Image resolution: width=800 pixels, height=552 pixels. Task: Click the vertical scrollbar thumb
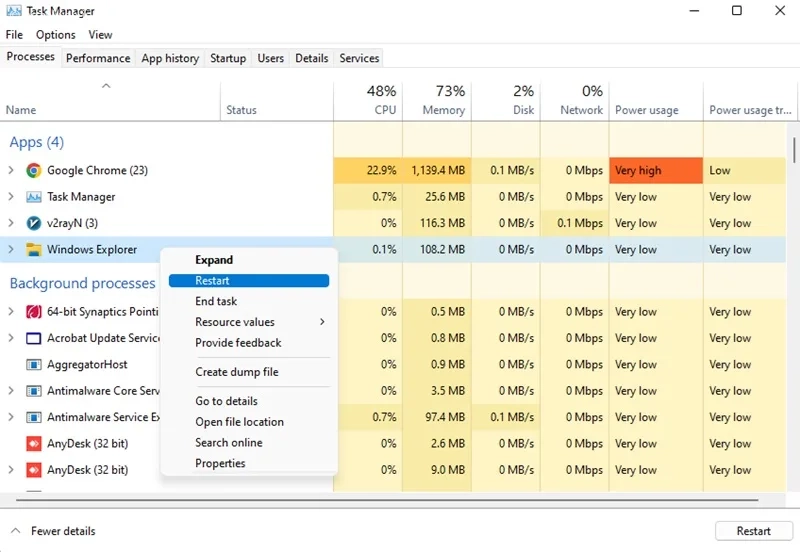coord(794,149)
